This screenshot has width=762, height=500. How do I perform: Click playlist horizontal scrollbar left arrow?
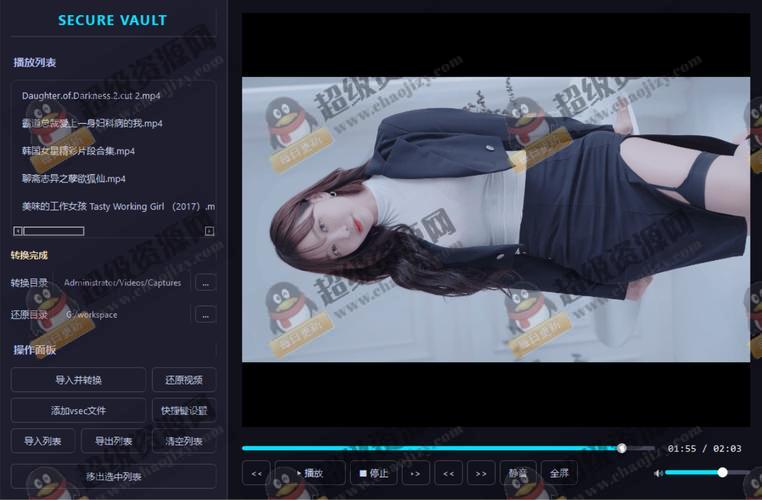click(18, 231)
